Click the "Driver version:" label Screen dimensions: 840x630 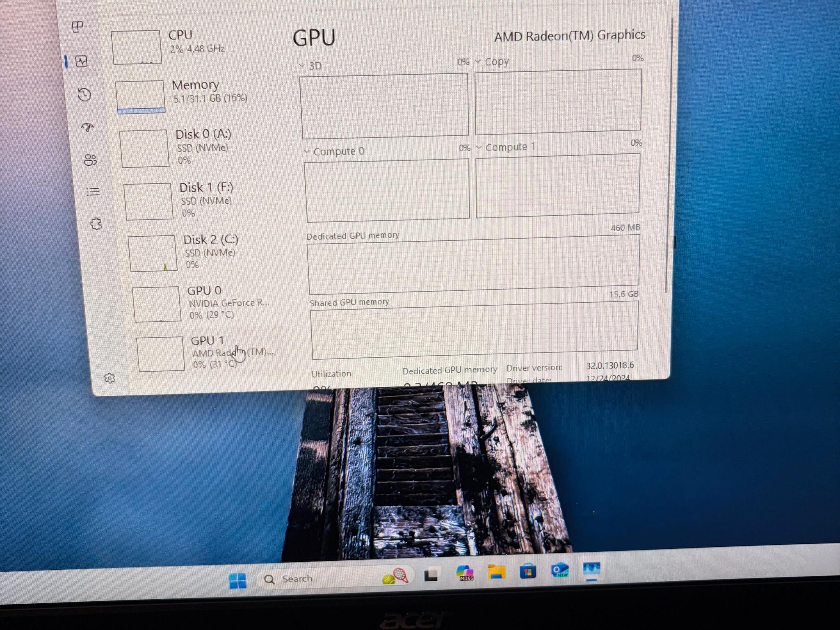(x=535, y=367)
